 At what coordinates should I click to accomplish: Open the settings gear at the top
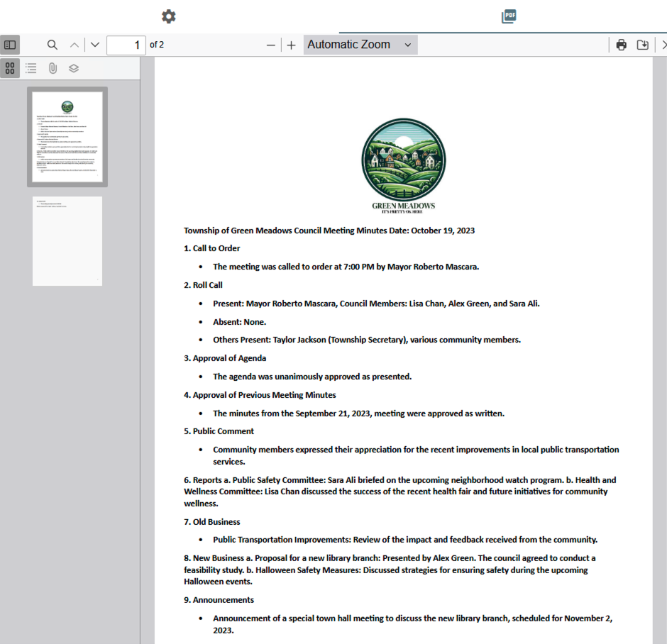click(168, 16)
